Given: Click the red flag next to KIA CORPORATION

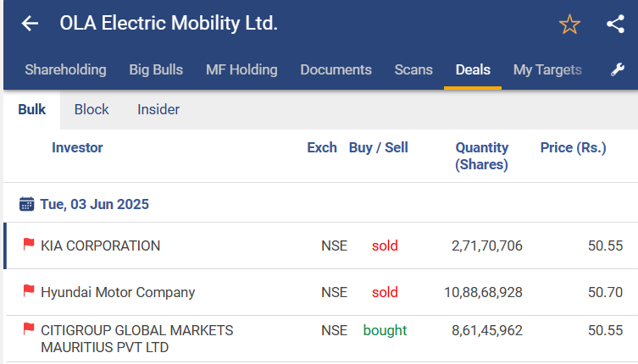Looking at the screenshot, I should click(x=29, y=245).
